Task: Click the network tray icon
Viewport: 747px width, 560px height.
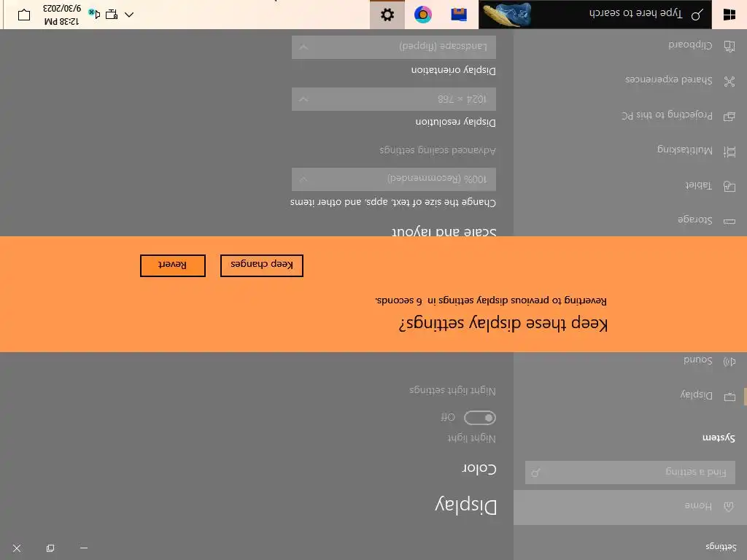Action: 112,15
